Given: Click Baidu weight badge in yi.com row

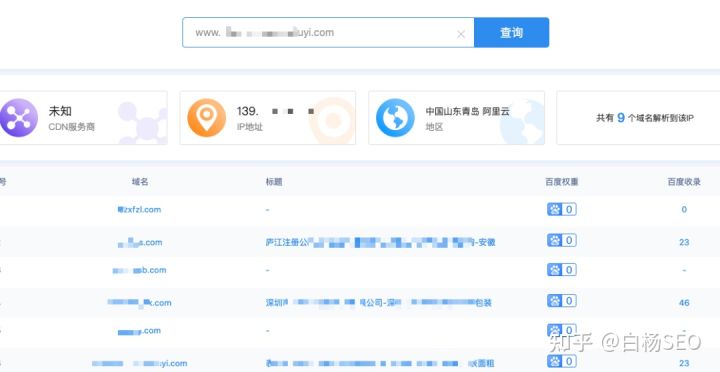Looking at the screenshot, I should (562, 361).
